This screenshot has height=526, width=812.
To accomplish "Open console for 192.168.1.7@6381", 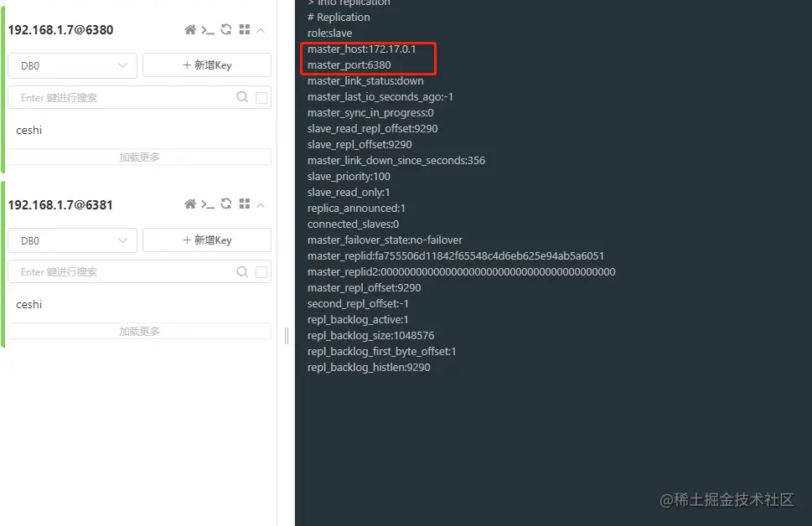I will click(208, 204).
